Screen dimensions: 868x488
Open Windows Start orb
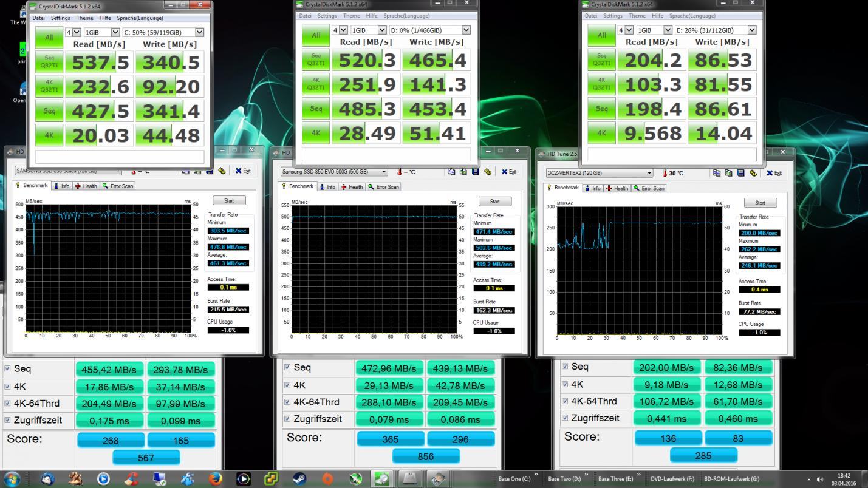[12, 478]
